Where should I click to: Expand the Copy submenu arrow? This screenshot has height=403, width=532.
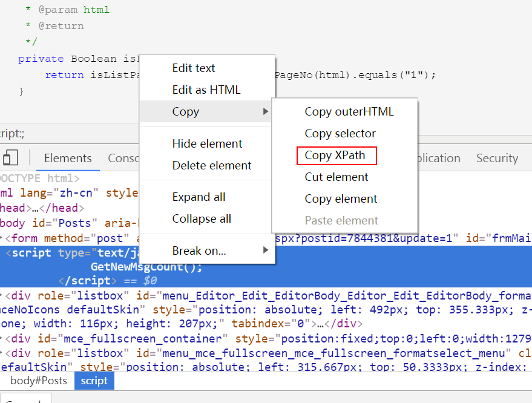(x=266, y=111)
